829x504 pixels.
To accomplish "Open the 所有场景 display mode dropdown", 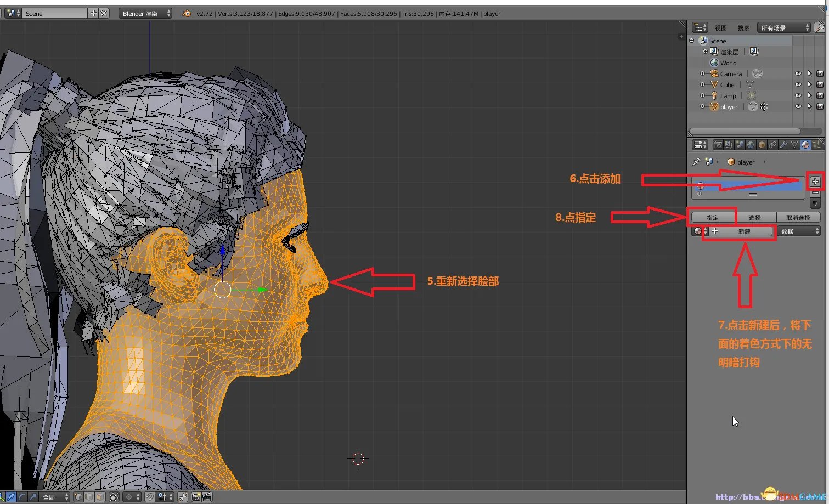I will [x=783, y=28].
